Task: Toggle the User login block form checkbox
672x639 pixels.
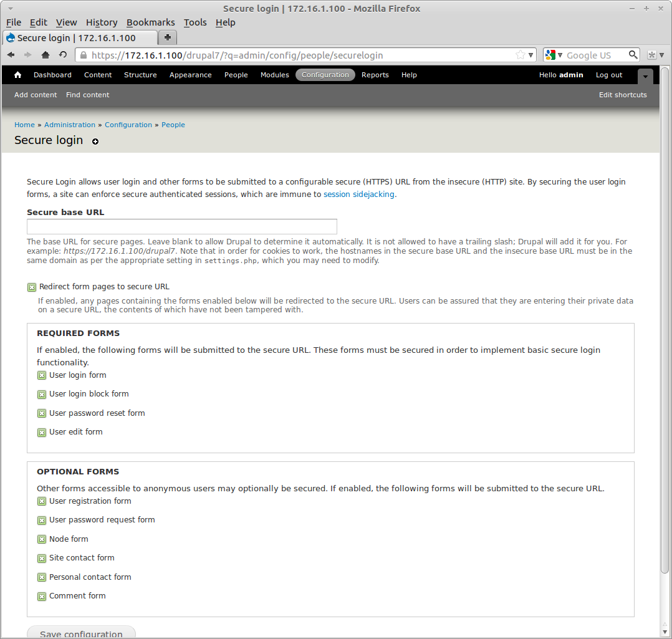Action: 42,394
